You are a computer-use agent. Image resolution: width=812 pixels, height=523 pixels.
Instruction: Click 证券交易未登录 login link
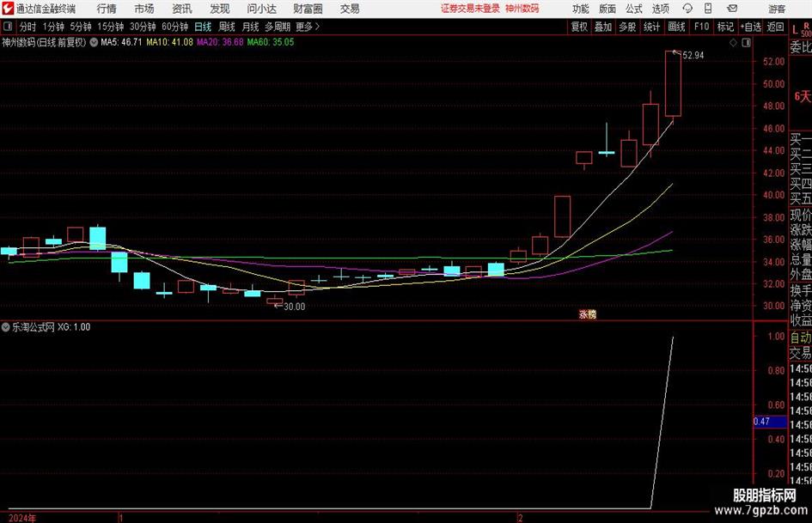click(x=470, y=9)
